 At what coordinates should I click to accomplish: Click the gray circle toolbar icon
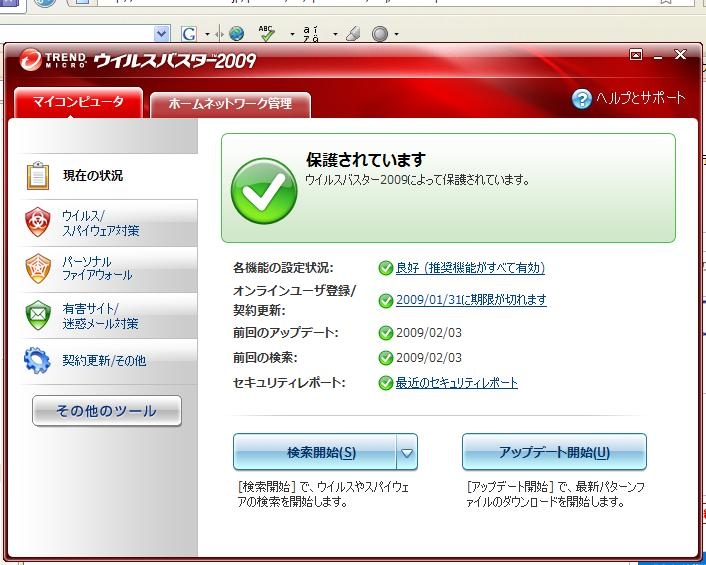pyautogui.click(x=380, y=34)
